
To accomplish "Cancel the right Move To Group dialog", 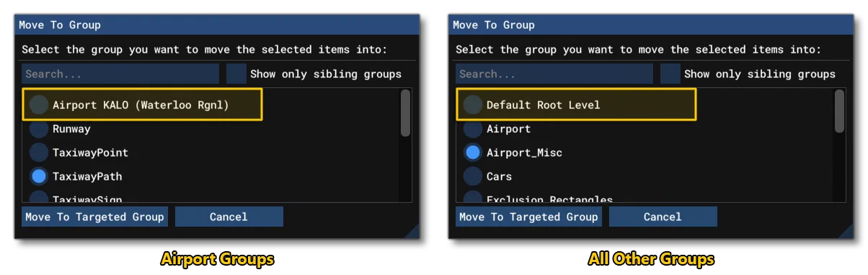I will 663,217.
